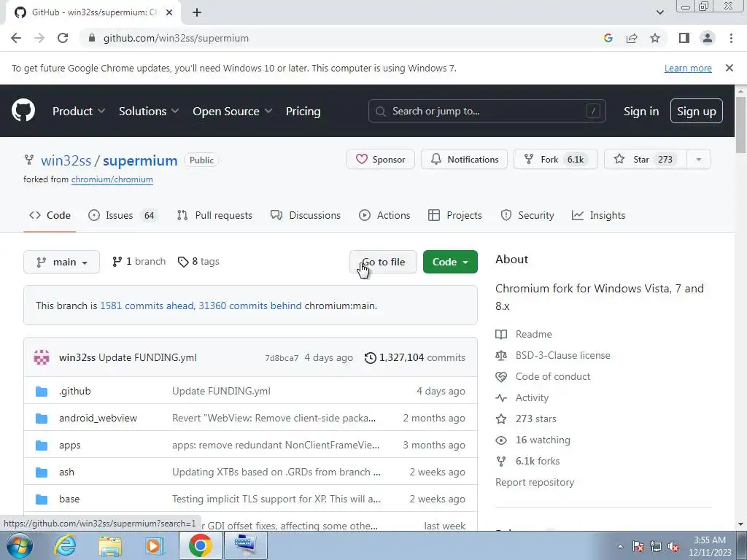Click the android_webview folder icon
Screen dimensions: 747x560
(x=42, y=419)
